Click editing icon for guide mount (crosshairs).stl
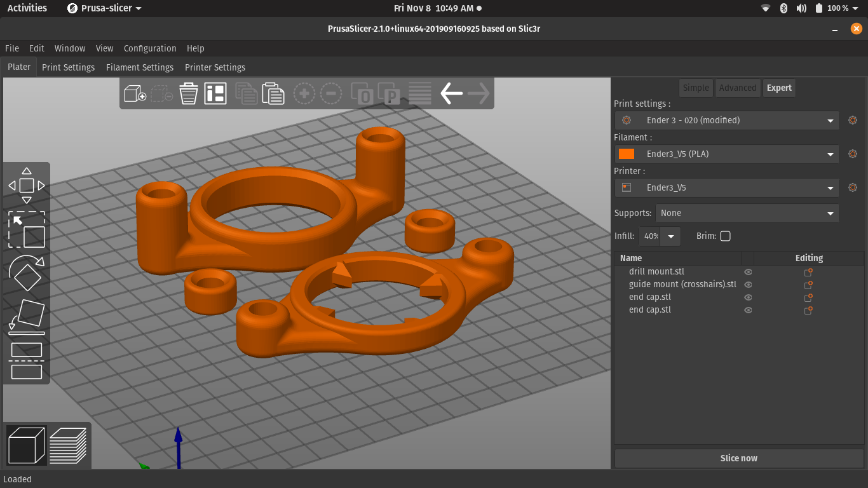This screenshot has height=488, width=868. coord(808,285)
